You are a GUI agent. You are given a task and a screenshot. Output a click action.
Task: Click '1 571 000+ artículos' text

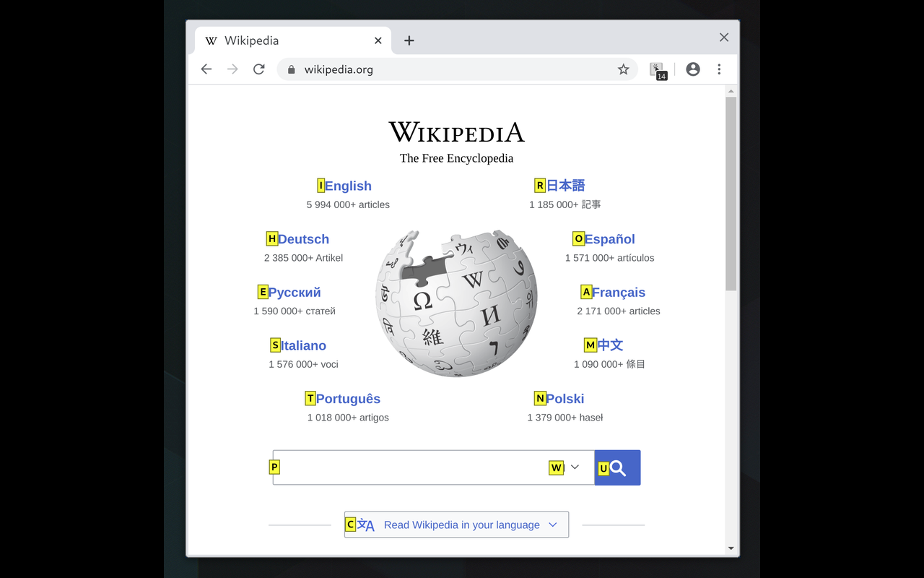(609, 258)
